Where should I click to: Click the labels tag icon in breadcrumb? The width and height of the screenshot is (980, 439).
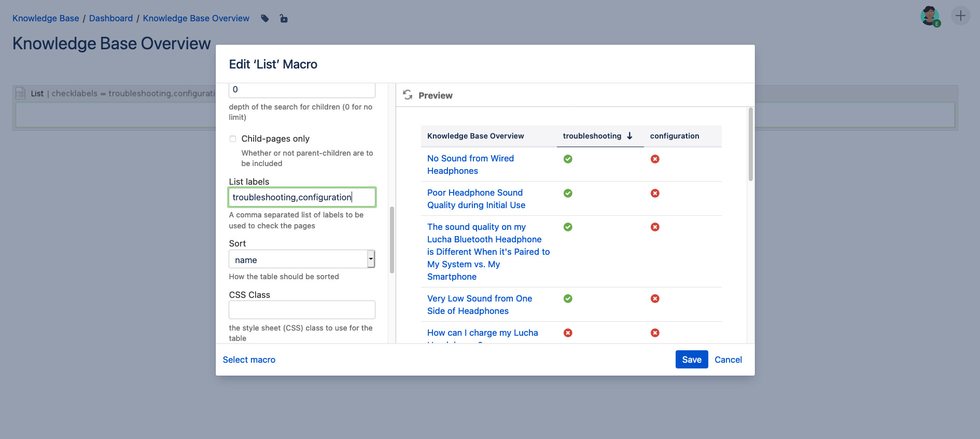coord(265,19)
